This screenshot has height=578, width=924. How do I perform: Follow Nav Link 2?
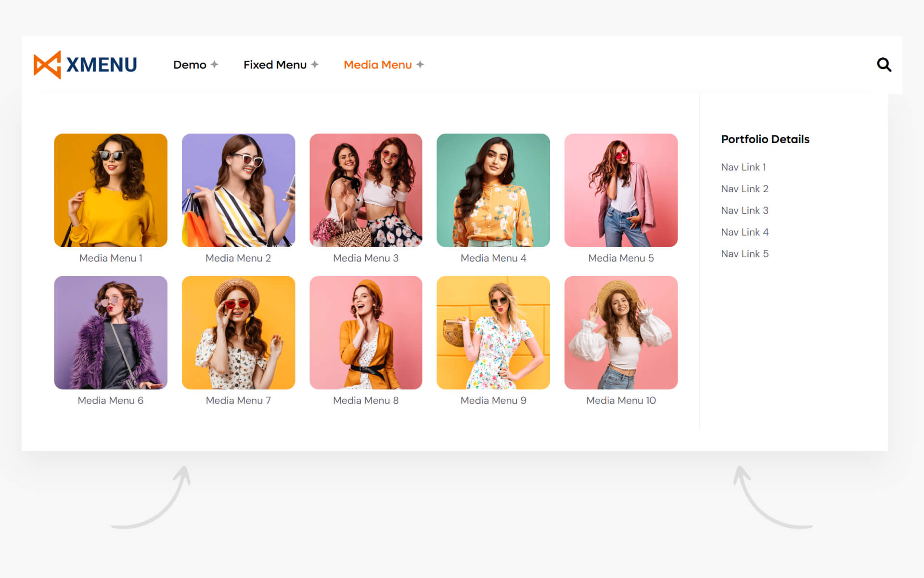pos(744,189)
